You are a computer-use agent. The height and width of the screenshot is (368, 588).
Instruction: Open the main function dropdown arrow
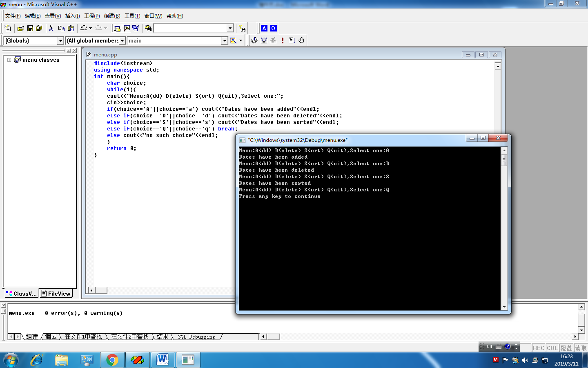coord(225,40)
